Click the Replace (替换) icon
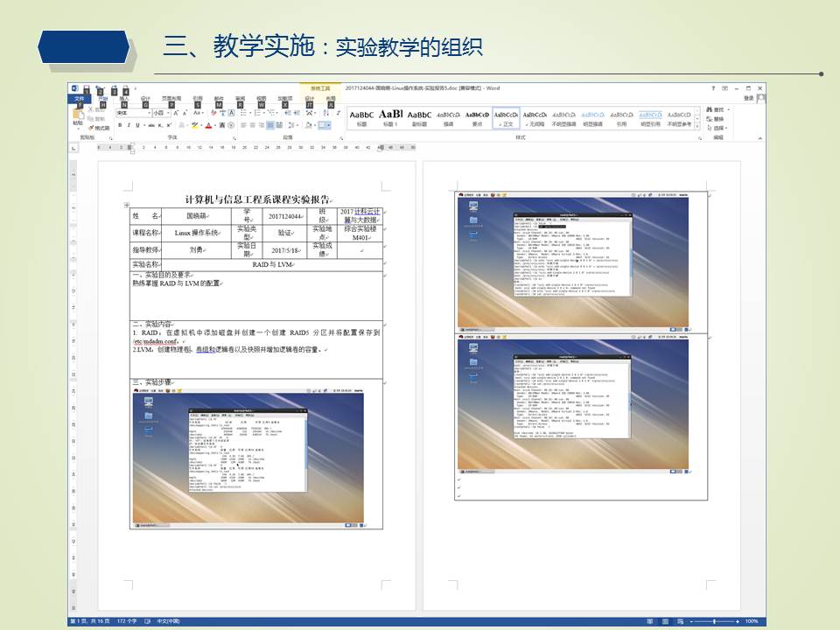The width and height of the screenshot is (840, 630). pyautogui.click(x=717, y=118)
